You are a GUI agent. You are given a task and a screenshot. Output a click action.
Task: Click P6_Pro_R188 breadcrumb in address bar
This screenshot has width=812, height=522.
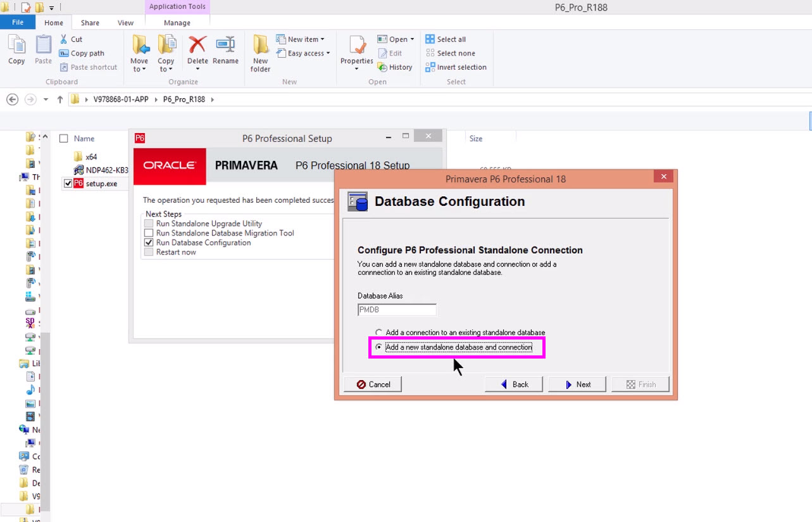pos(184,99)
